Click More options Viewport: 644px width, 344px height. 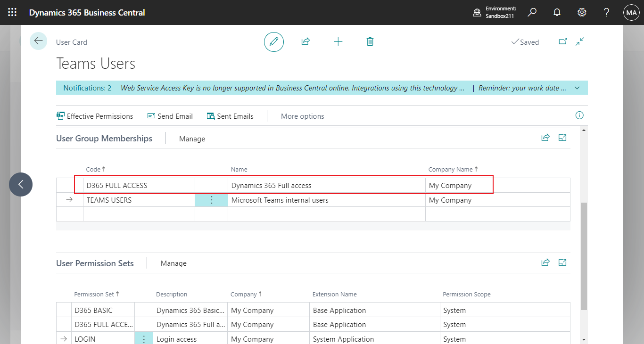pyautogui.click(x=302, y=116)
